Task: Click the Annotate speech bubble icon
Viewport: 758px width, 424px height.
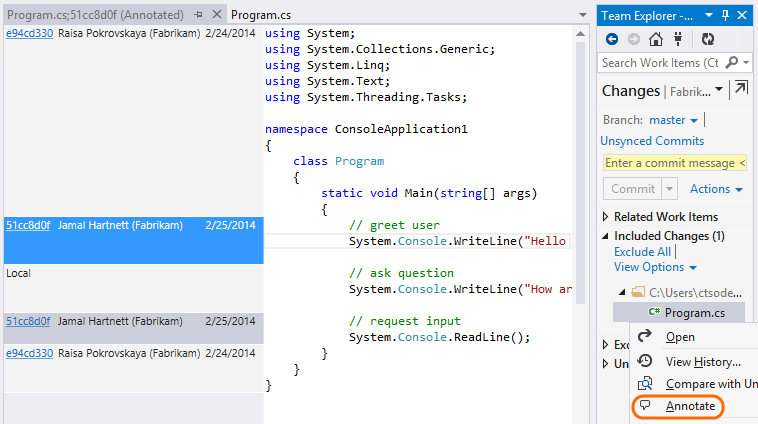Action: coord(645,405)
